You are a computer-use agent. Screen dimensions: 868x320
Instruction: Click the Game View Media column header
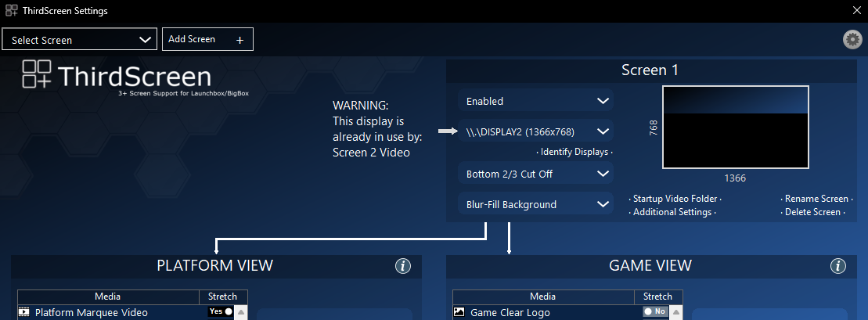pyautogui.click(x=543, y=297)
